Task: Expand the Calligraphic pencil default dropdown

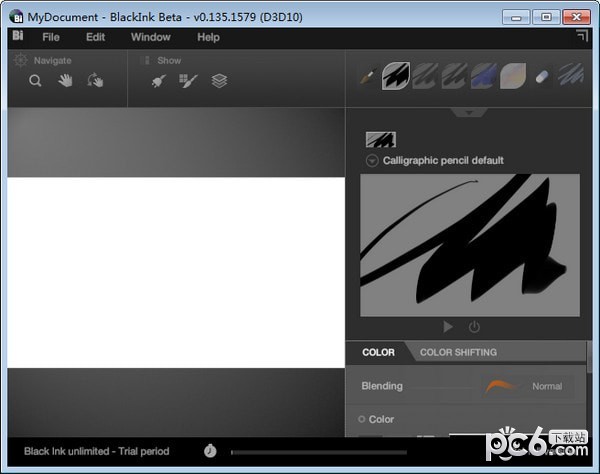Action: click(372, 160)
